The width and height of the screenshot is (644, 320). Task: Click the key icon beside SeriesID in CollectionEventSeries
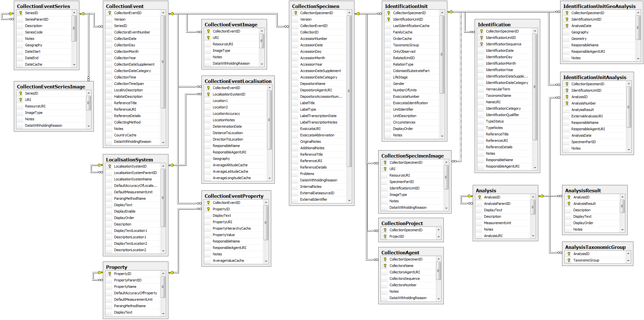pyautogui.click(x=21, y=13)
